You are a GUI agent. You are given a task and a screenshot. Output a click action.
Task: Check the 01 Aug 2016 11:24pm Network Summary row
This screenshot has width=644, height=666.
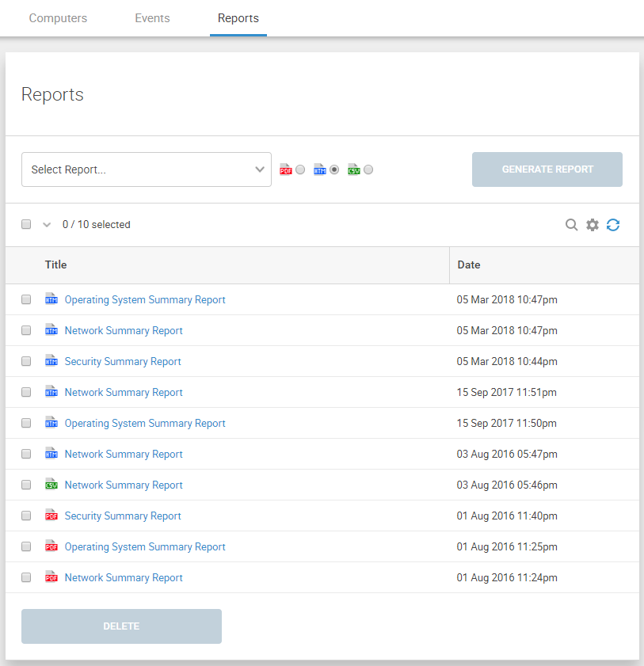click(x=26, y=577)
